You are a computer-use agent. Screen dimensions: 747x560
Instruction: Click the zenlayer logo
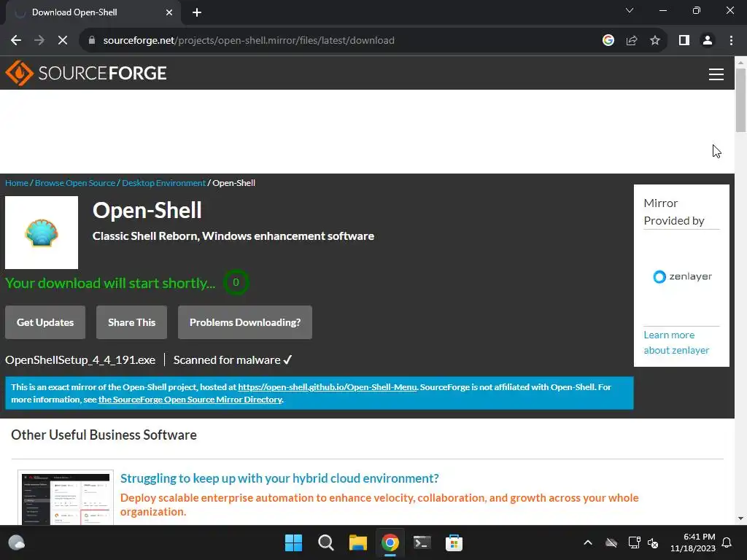coord(682,276)
